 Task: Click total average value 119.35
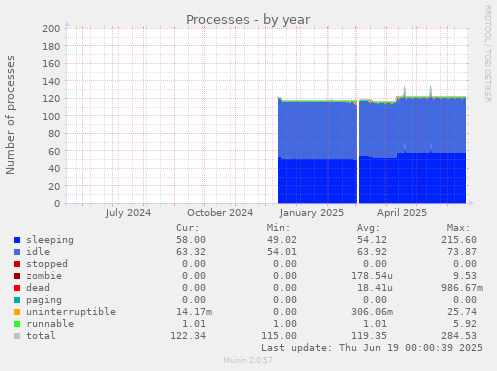(369, 336)
